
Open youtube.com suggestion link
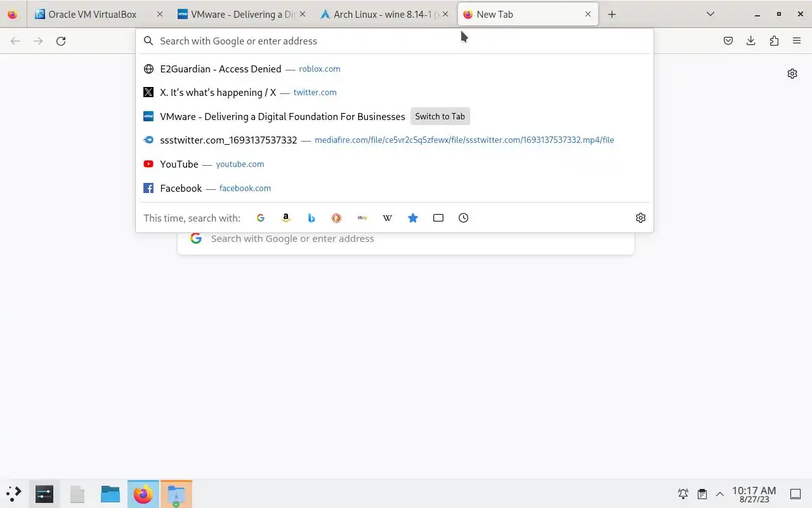[240, 164]
